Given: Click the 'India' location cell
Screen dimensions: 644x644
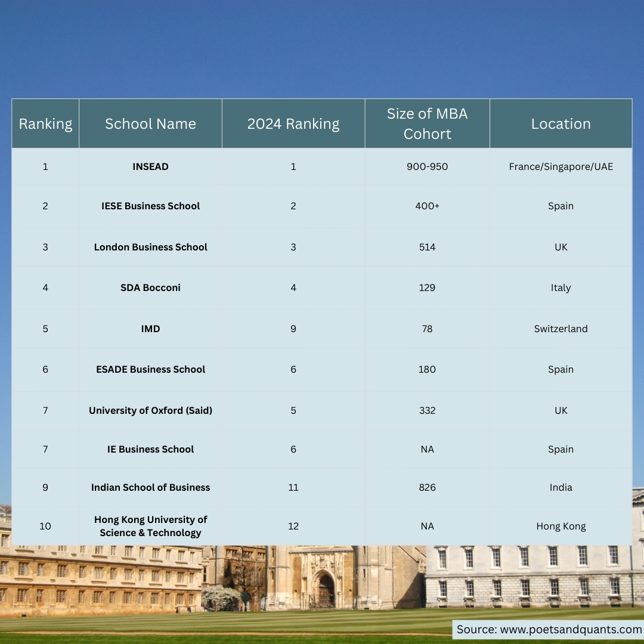Looking at the screenshot, I should tap(561, 488).
